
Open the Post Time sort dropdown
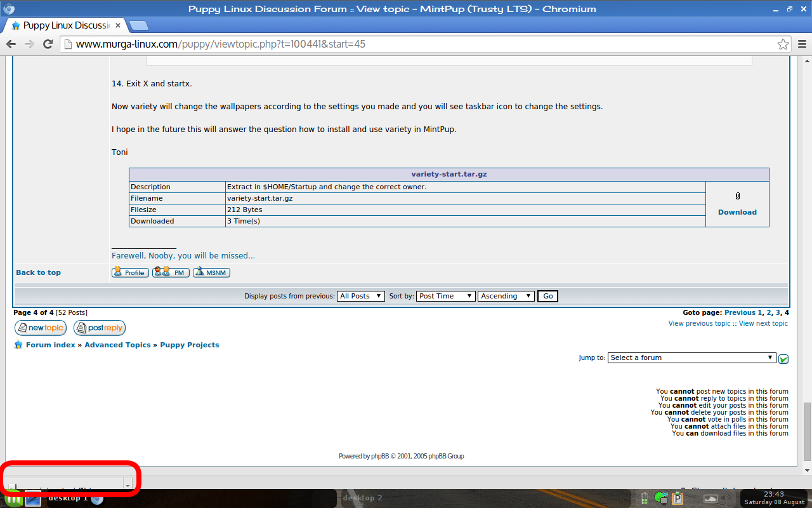click(x=446, y=296)
